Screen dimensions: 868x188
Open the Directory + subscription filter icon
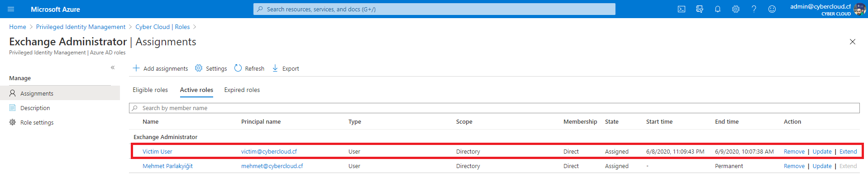tap(700, 9)
